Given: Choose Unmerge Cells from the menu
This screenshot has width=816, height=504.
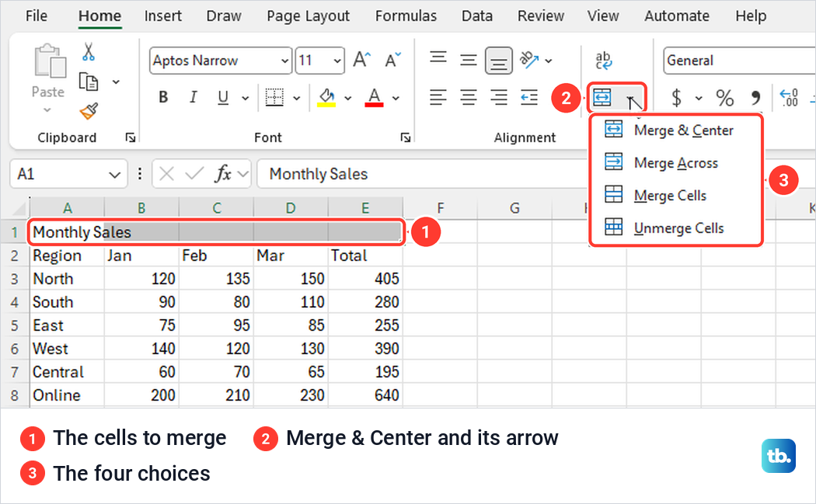Looking at the screenshot, I should point(677,228).
